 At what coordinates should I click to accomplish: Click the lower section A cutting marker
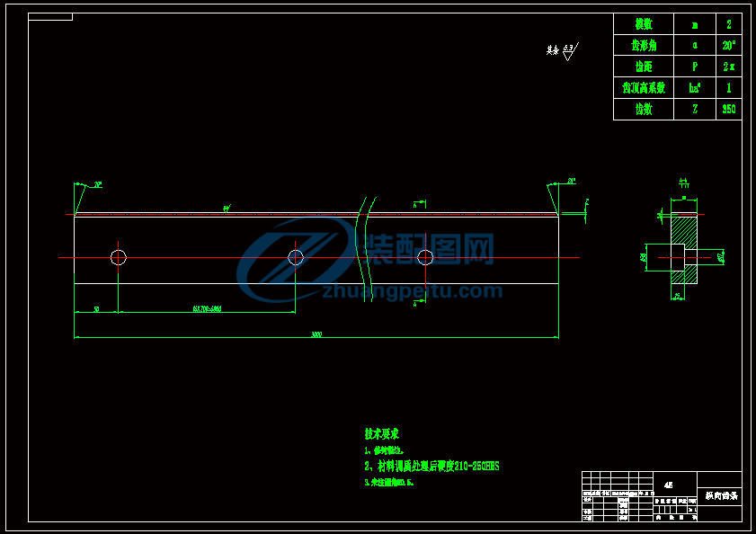(420, 302)
